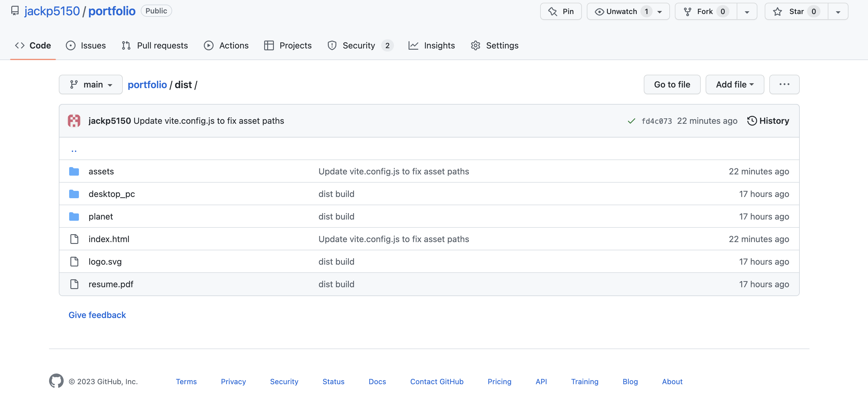This screenshot has height=404, width=868.
Task: Open the Insights tab
Action: 431,45
